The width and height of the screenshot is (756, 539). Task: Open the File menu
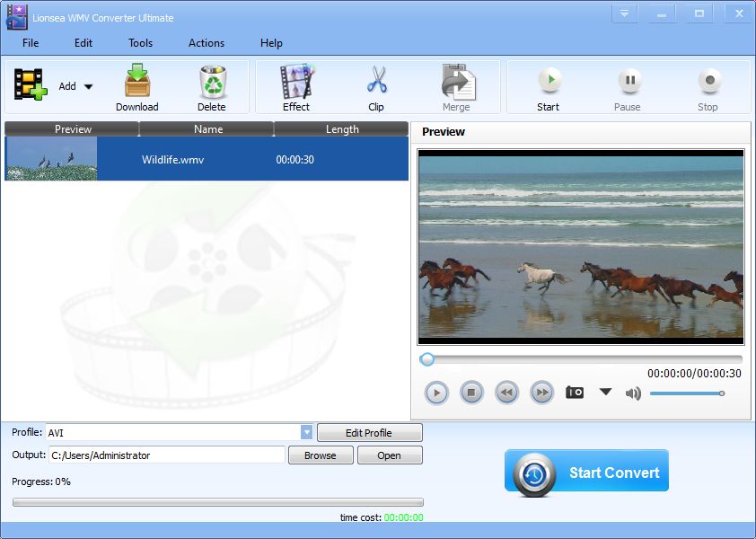coord(31,43)
